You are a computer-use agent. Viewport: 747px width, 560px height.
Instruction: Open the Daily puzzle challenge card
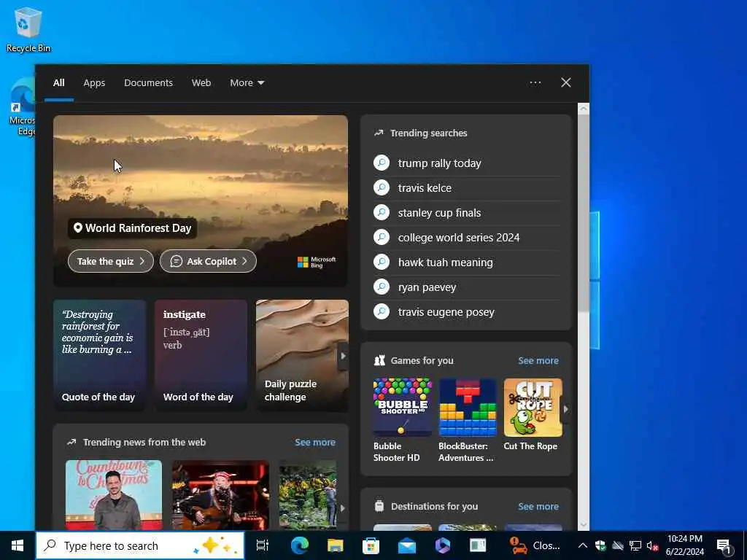tap(302, 355)
